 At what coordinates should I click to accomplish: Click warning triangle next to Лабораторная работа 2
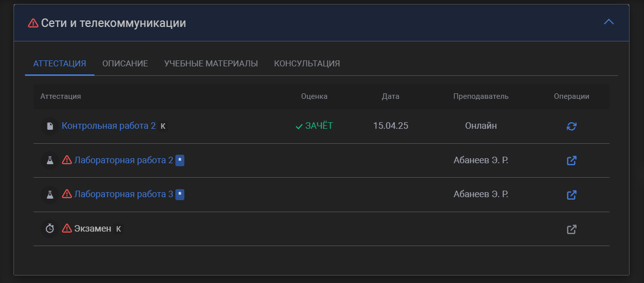coord(66,160)
